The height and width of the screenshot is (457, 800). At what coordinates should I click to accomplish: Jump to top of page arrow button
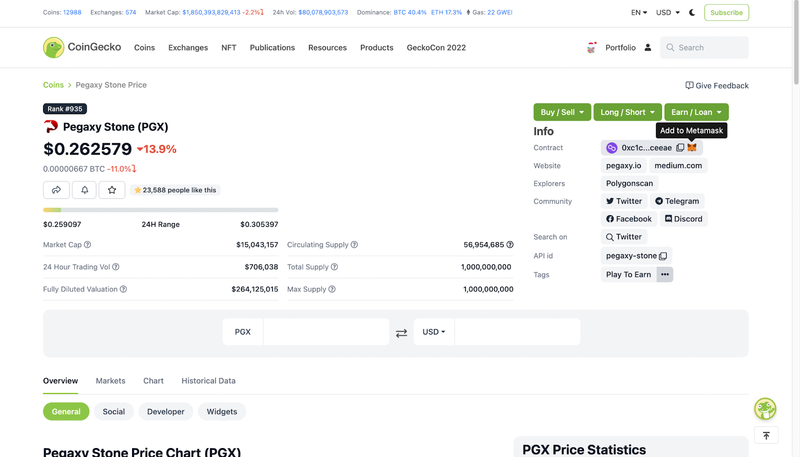pyautogui.click(x=766, y=436)
